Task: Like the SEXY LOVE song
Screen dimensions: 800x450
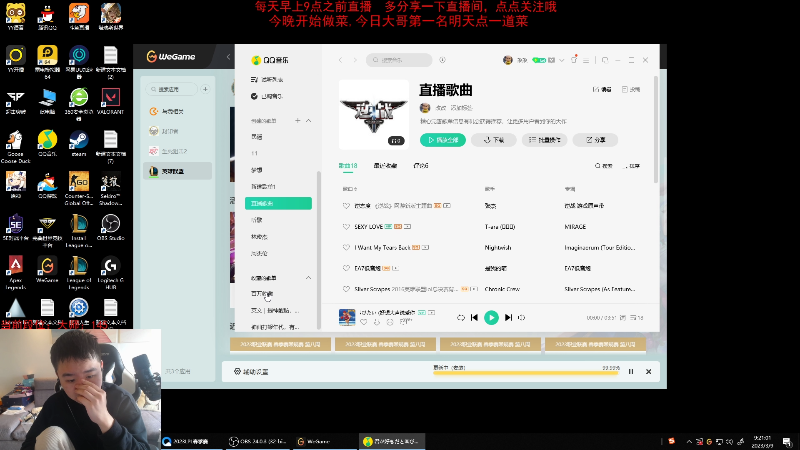Action: pos(346,227)
